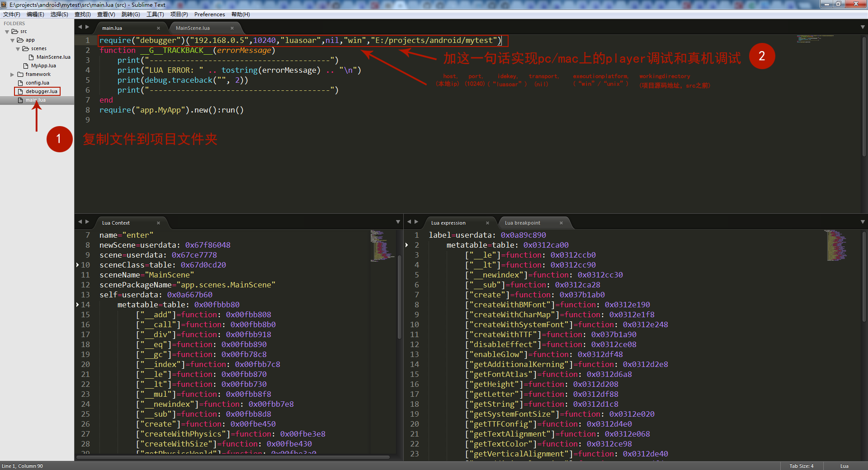The image size is (868, 470).
Task: Go to previous tab in Lua Context pane
Action: (80, 222)
